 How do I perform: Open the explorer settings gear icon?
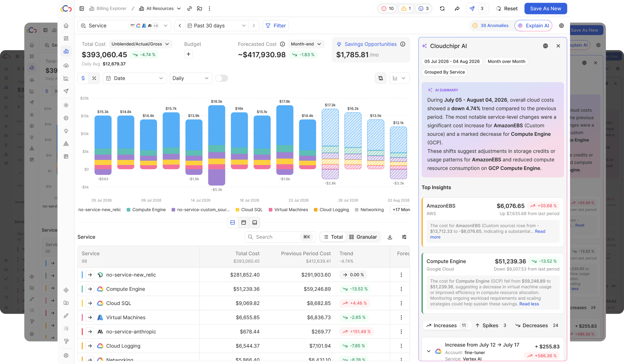pyautogui.click(x=561, y=26)
